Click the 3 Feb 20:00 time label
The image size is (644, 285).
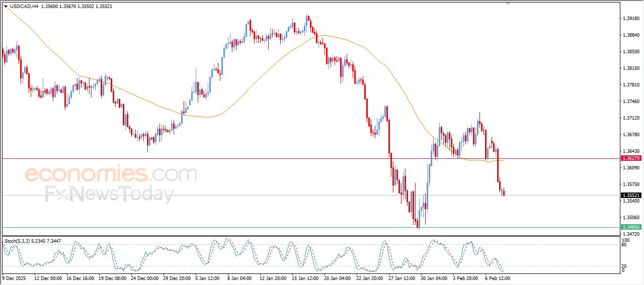[465, 277]
